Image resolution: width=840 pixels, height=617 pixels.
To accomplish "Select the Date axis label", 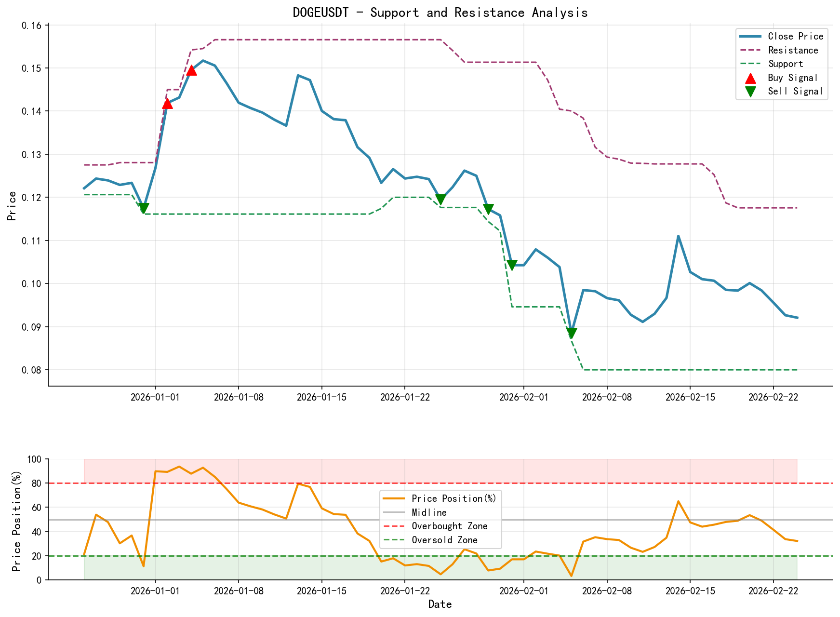I will click(440, 604).
